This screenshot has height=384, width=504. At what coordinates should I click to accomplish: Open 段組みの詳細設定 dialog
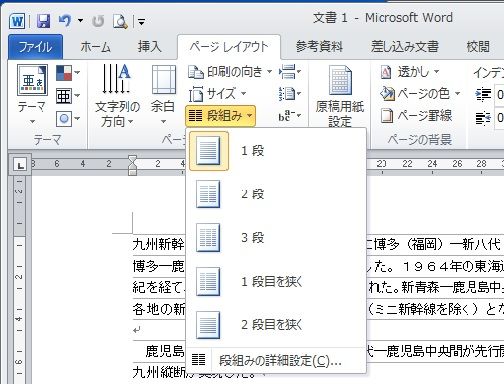point(277,360)
